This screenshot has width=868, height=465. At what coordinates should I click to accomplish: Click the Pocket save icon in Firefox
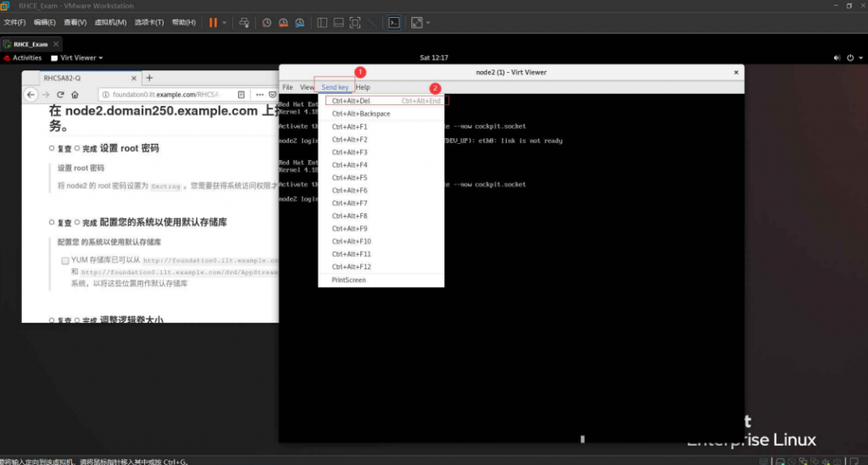click(273, 95)
